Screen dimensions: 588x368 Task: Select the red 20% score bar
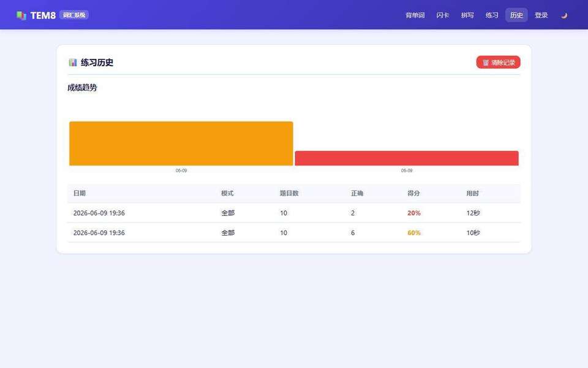[407, 158]
